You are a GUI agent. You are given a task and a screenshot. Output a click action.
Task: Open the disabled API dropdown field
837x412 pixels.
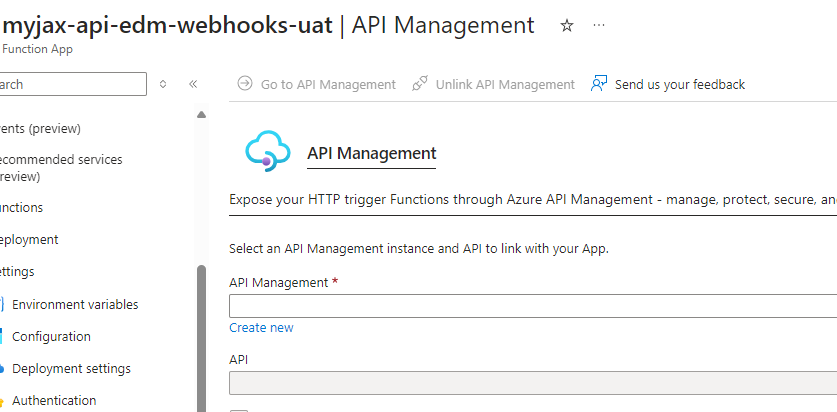[x=533, y=383]
